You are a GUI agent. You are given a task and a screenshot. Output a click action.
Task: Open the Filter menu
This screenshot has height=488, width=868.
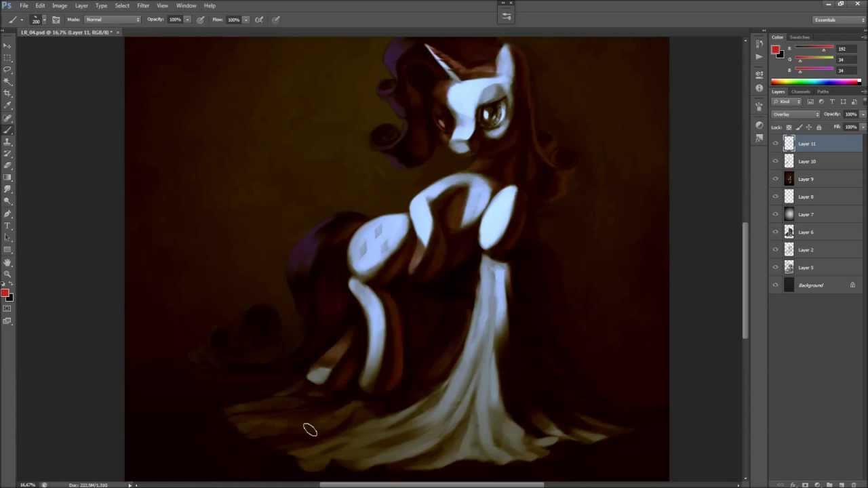click(143, 5)
